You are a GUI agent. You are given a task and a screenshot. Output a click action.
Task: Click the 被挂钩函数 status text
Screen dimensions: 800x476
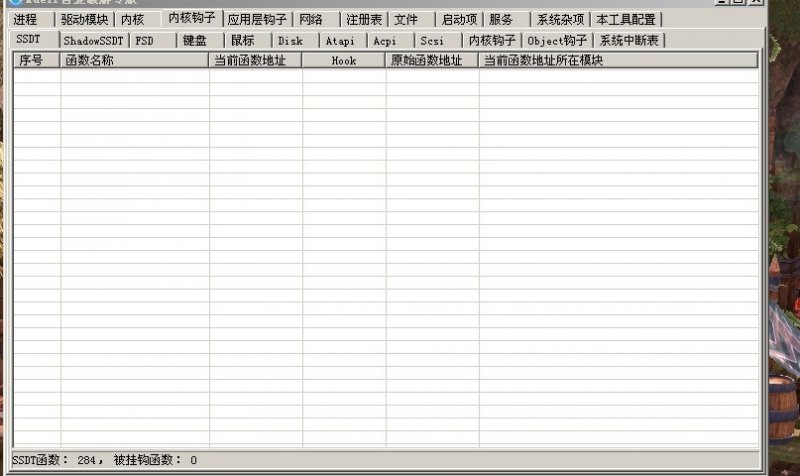(155, 460)
